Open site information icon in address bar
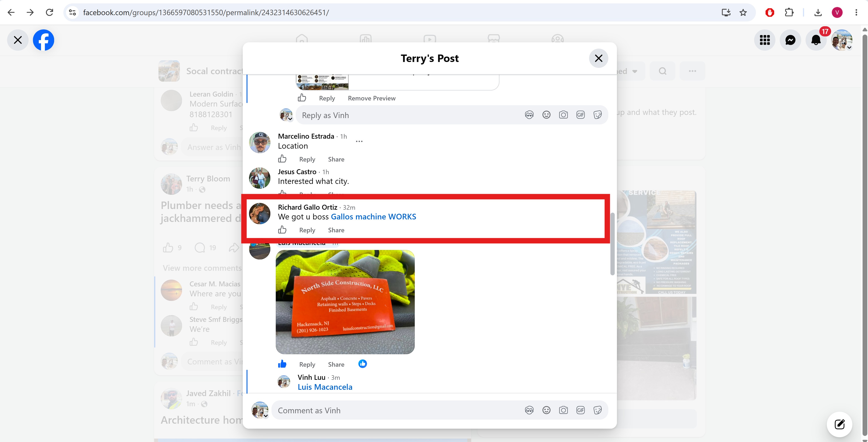Viewport: 868px width, 442px height. [72, 12]
